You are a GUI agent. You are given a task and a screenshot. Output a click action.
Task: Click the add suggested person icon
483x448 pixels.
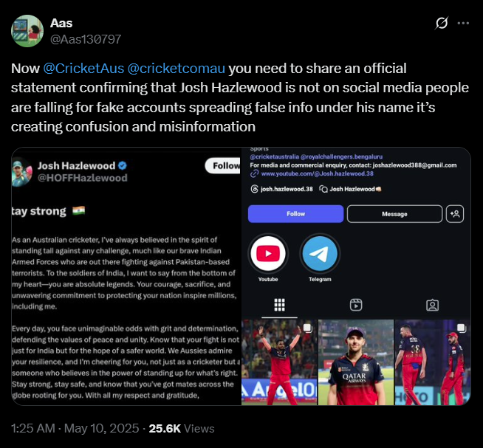point(455,214)
